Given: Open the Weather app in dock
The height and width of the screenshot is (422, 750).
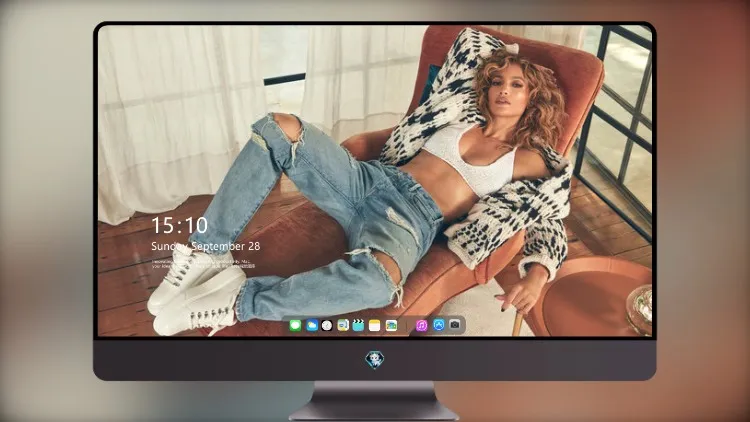Looking at the screenshot, I should (x=312, y=326).
